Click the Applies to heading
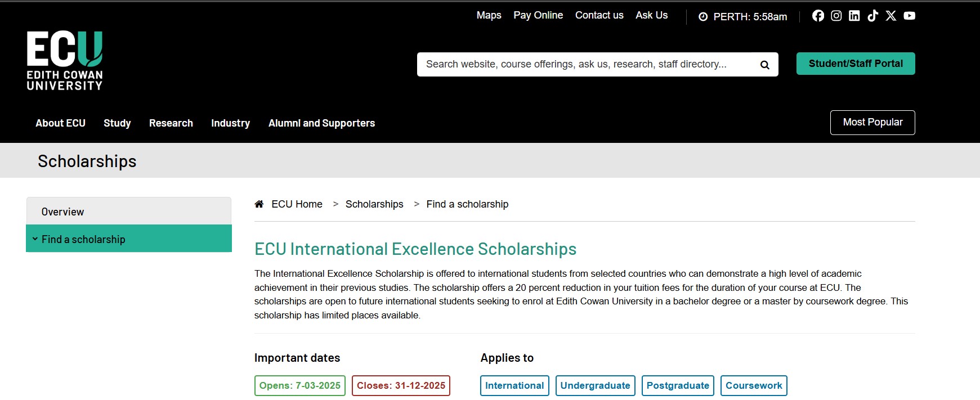The height and width of the screenshot is (400, 980). (507, 358)
